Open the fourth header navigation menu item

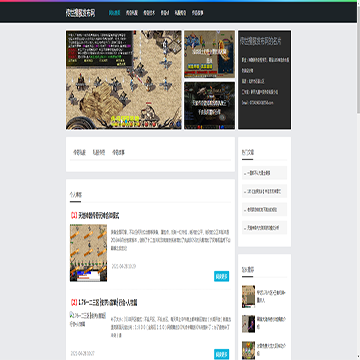pos(165,13)
